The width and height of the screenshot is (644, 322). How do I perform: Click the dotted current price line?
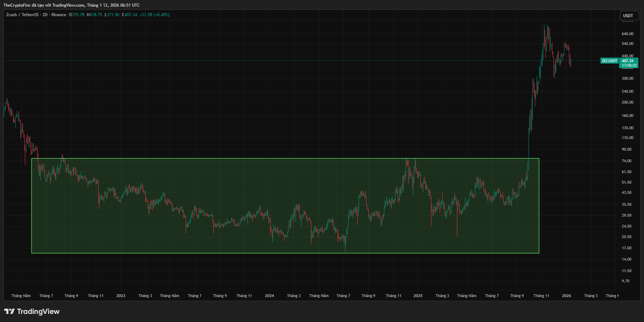(x=246, y=61)
